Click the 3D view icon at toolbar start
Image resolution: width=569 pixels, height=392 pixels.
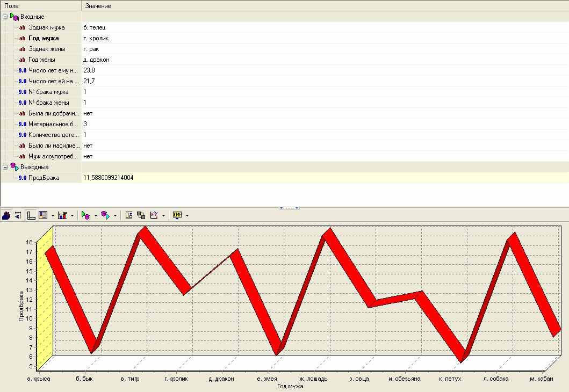pyautogui.click(x=6, y=215)
